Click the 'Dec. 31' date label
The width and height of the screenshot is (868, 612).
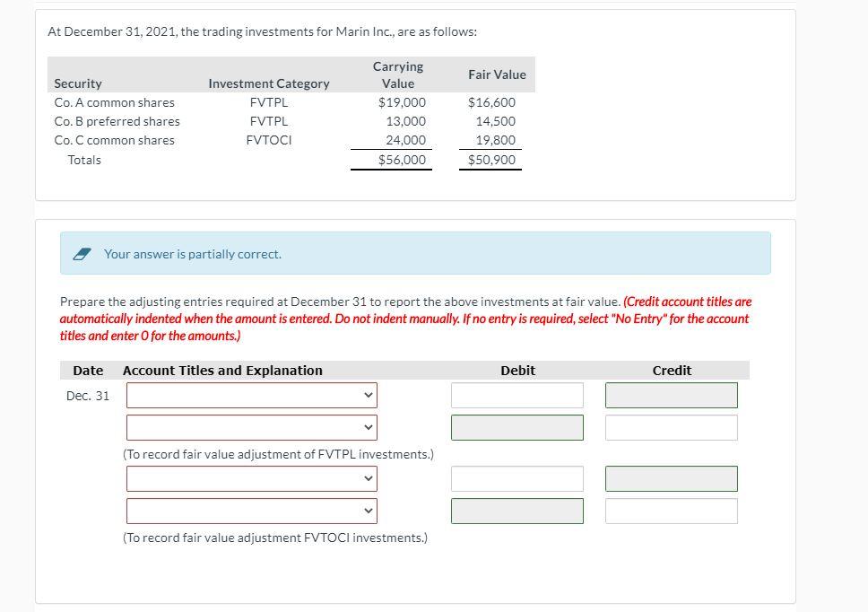88,396
